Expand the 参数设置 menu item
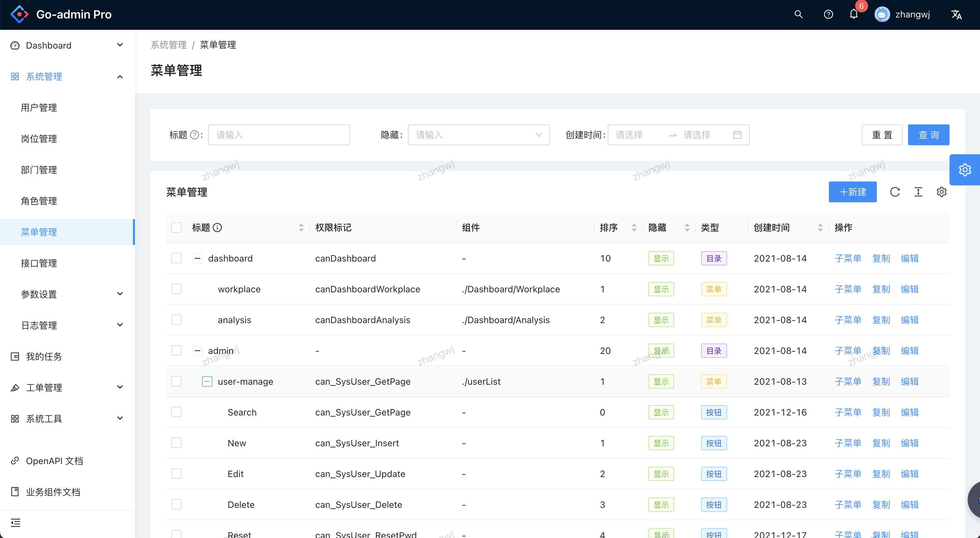 (x=66, y=294)
